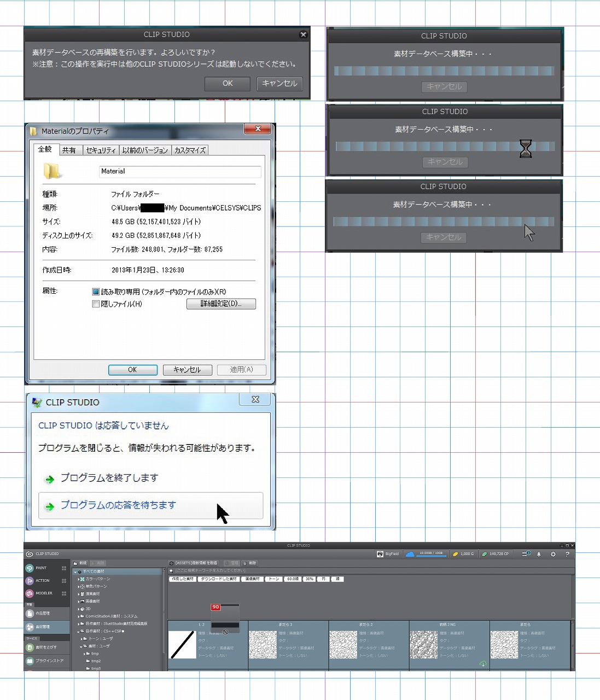This screenshot has height=700, width=600.
Task: Switch to the 全般 tab
Action: pyautogui.click(x=45, y=149)
